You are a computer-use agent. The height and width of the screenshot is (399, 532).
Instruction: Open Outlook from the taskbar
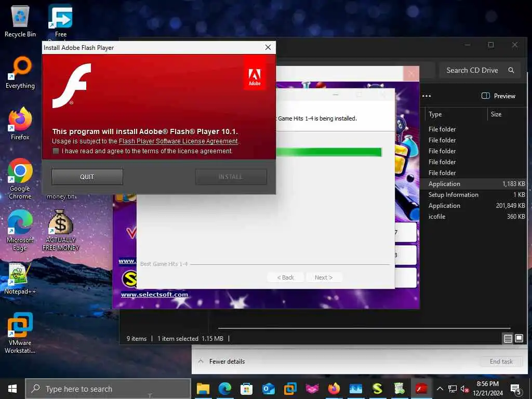[x=268, y=389]
